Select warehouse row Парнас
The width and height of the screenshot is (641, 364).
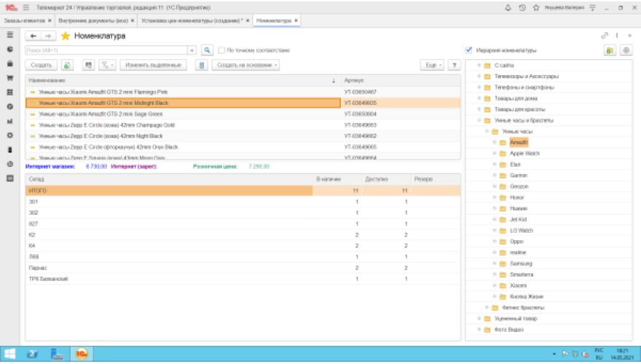tap(243, 268)
